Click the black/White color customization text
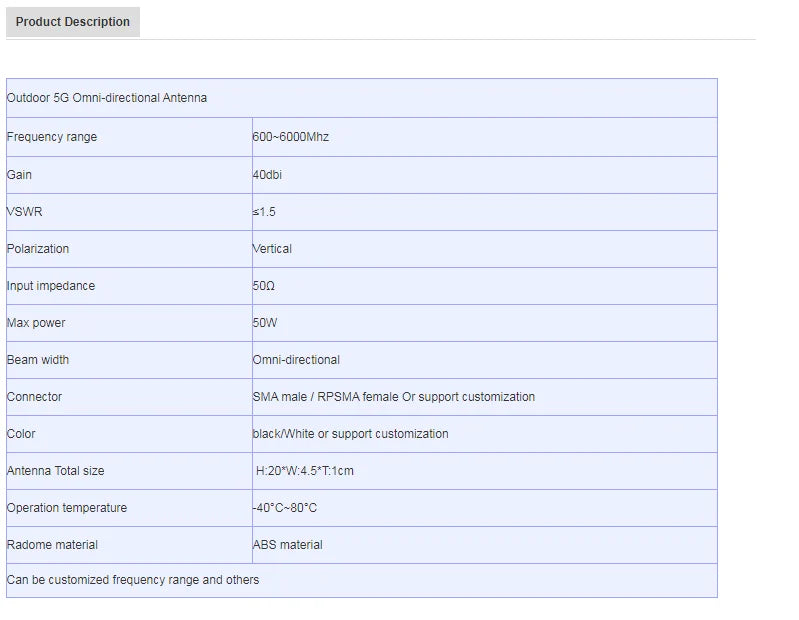The width and height of the screenshot is (799, 620). (351, 434)
